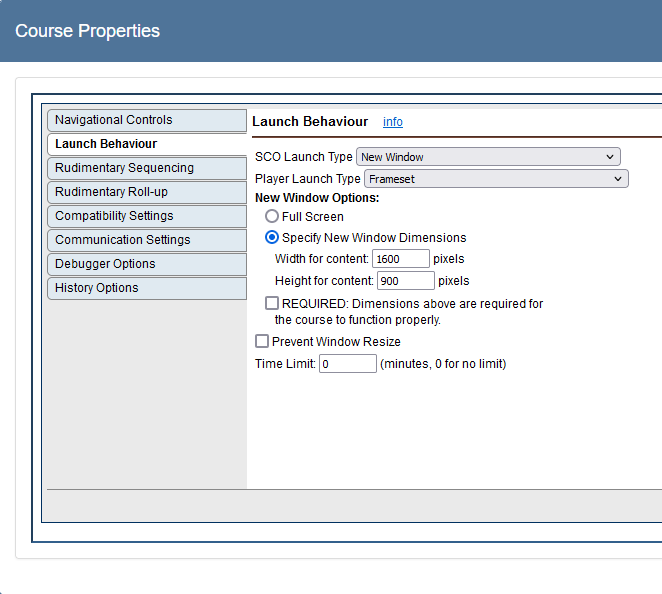Select the Launch Behaviour tab
The image size is (662, 594).
146,144
